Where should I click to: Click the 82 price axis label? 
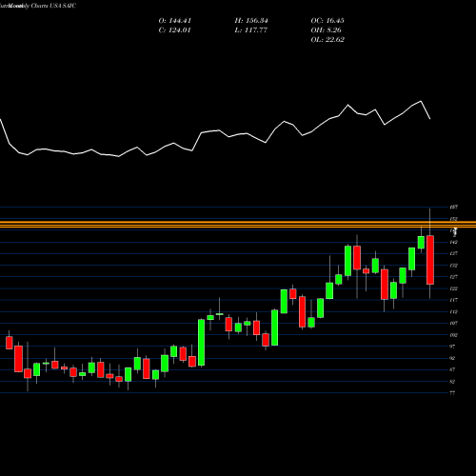(x=453, y=381)
